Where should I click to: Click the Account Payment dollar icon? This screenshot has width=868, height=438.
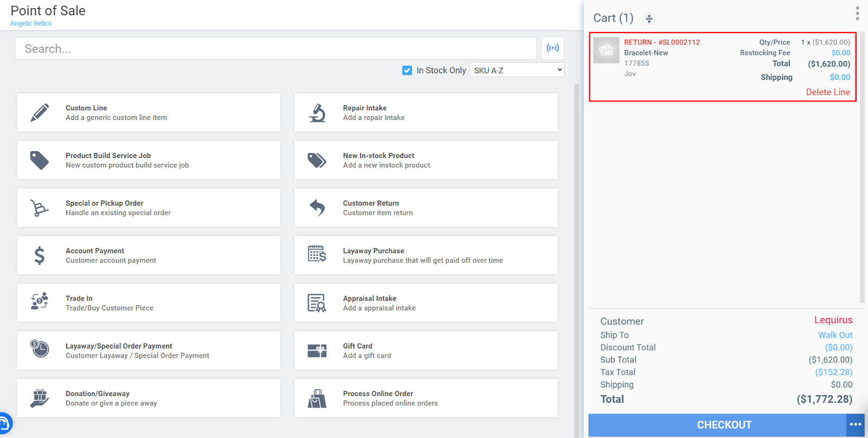40,255
